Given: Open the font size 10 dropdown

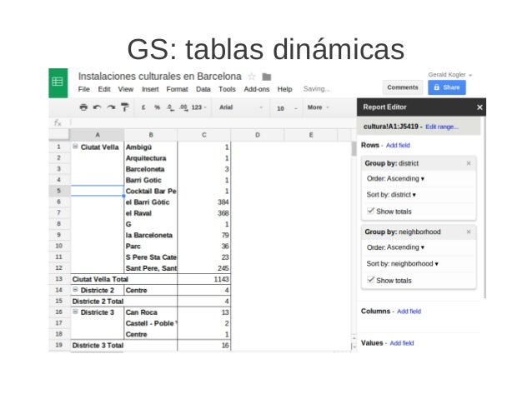Looking at the screenshot, I should (x=287, y=108).
